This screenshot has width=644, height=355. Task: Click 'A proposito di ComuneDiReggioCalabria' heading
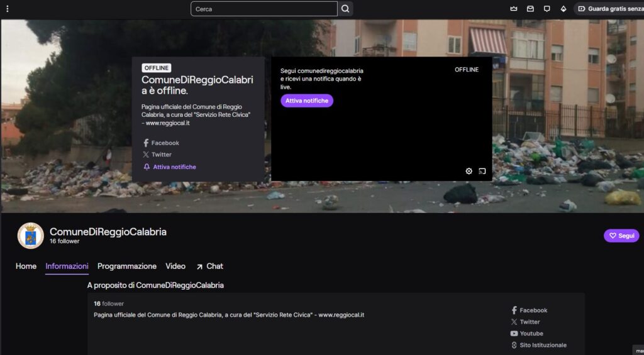tap(155, 285)
